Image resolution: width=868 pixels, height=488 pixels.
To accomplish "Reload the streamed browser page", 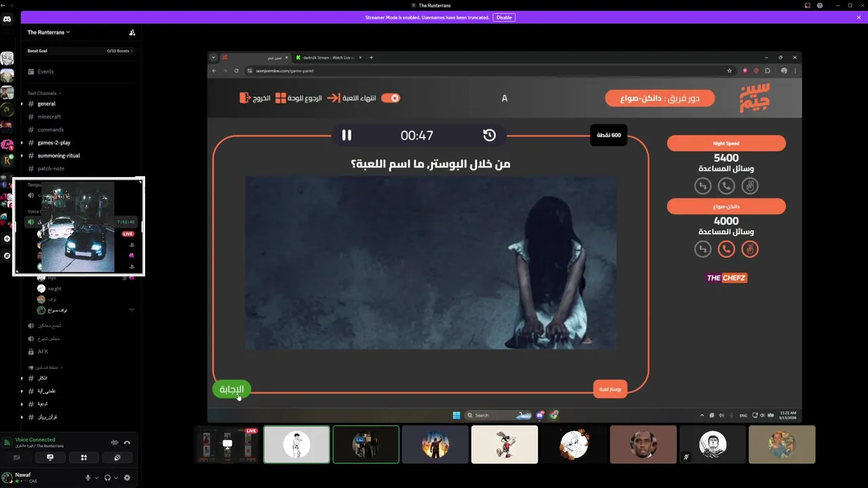I will pos(237,70).
